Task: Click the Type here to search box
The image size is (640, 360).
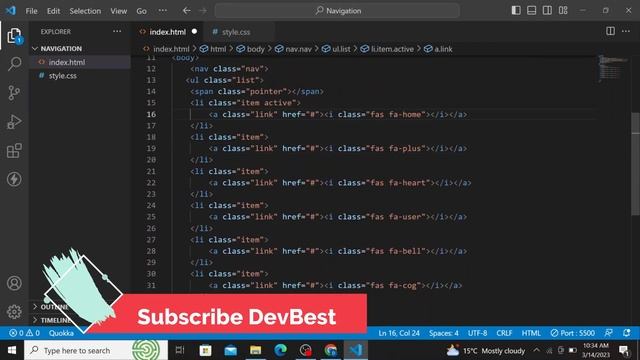Action: (x=96, y=350)
